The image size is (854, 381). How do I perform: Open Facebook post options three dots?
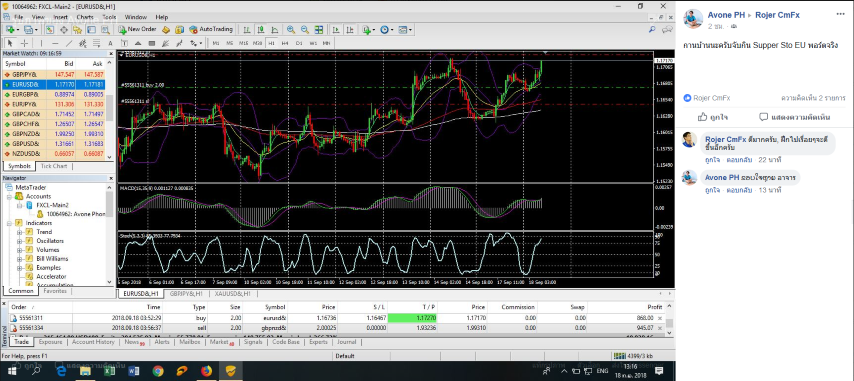[x=840, y=15]
